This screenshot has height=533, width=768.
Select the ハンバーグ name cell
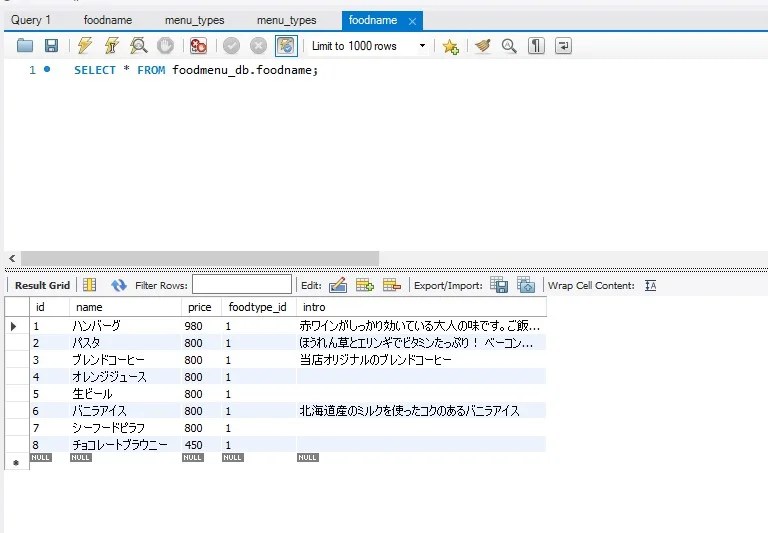(125, 326)
